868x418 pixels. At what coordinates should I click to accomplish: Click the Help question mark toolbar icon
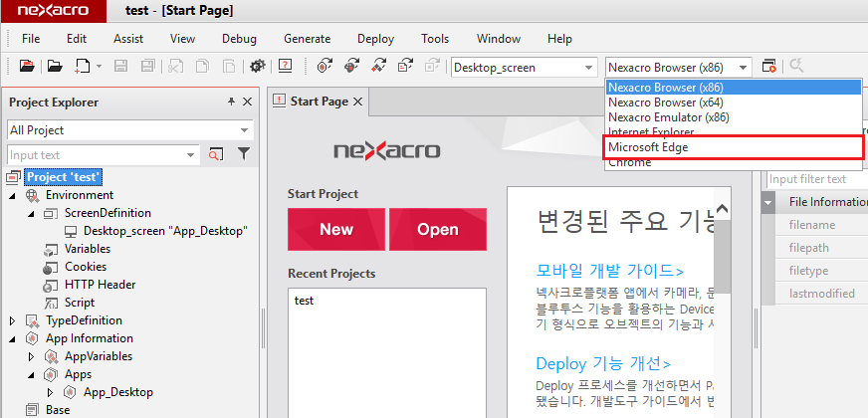[x=286, y=67]
